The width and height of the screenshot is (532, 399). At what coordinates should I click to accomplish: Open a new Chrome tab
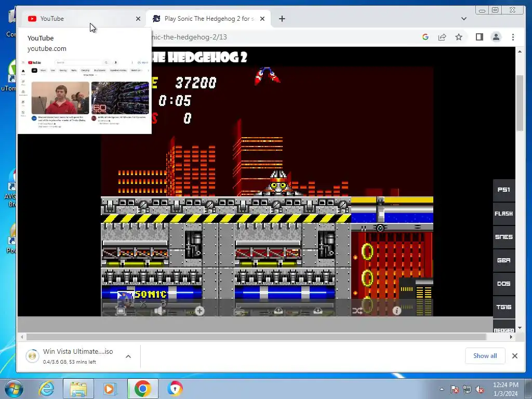(x=282, y=19)
